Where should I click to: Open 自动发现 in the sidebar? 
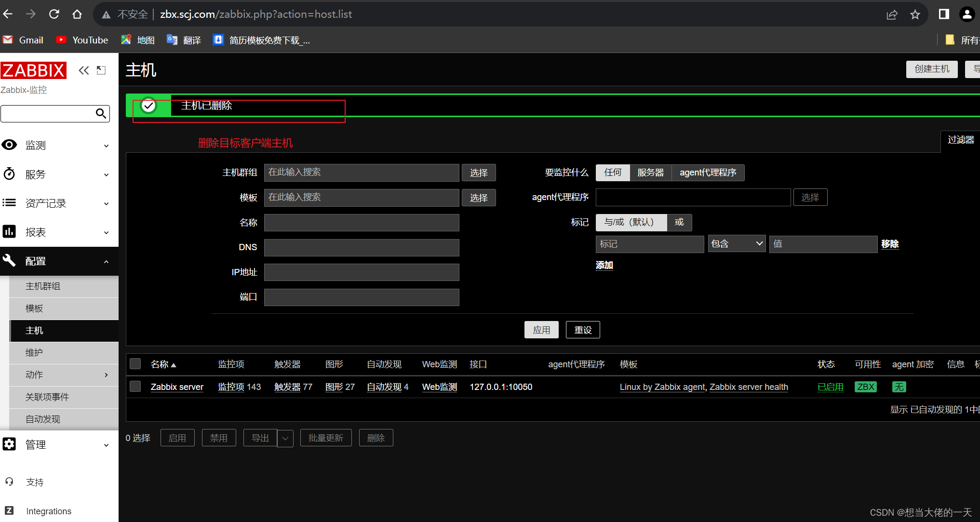click(x=64, y=419)
